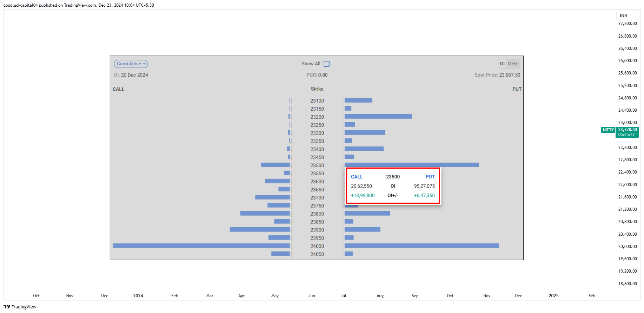
Task: Click strike 24000
Action: pos(317,246)
